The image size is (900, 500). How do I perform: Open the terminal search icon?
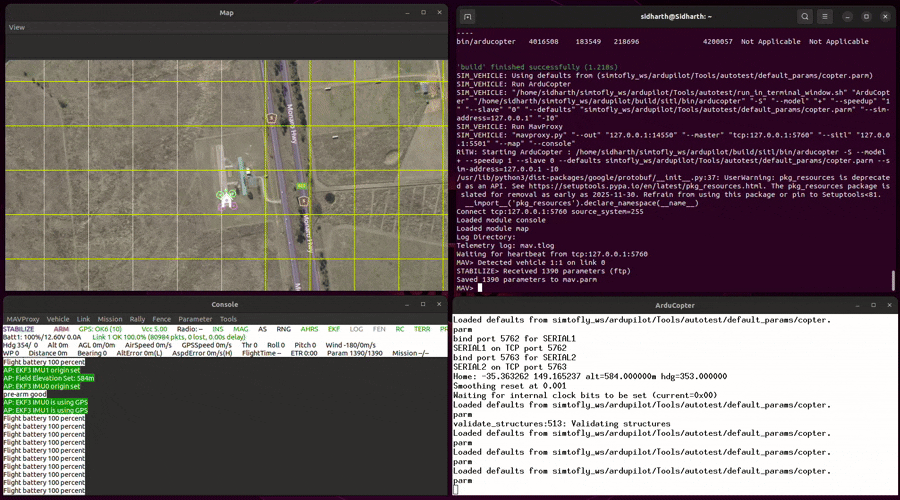click(x=805, y=16)
